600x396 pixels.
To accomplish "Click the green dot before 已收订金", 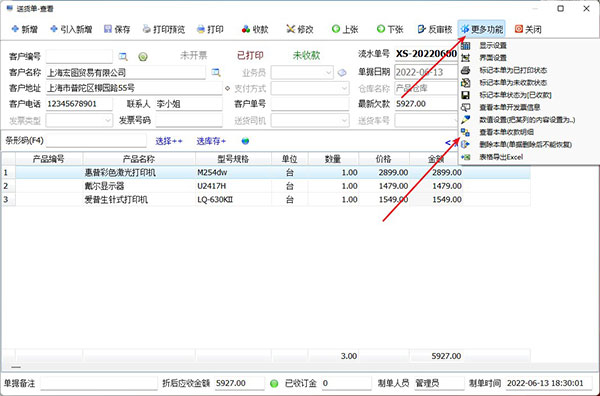I will pyautogui.click(x=274, y=383).
